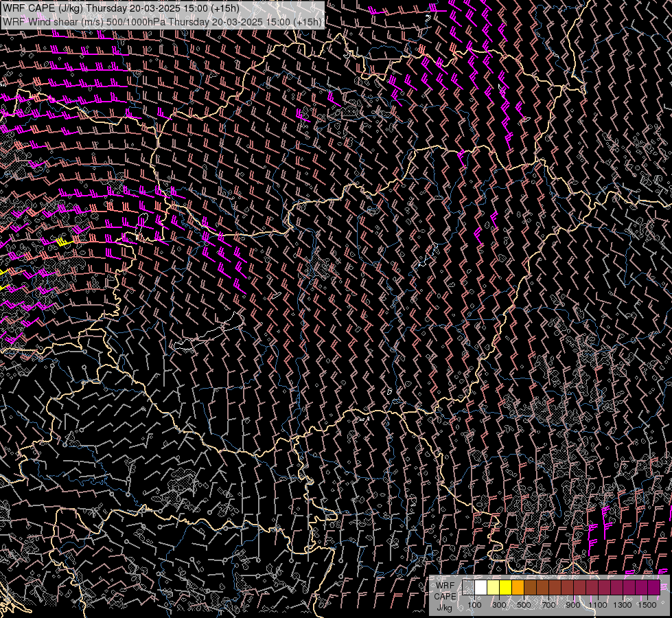This screenshot has width=672, height=618.
Task: Click the WRF CAPE title line
Action: (121, 8)
